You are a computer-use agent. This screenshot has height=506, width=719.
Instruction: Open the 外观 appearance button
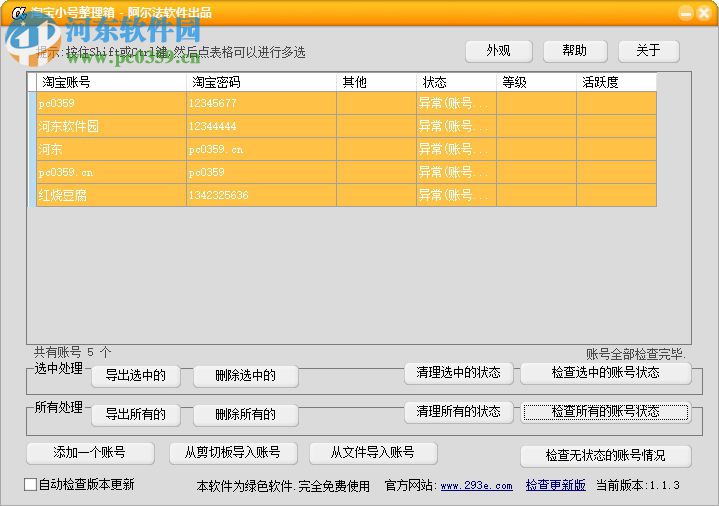point(498,51)
